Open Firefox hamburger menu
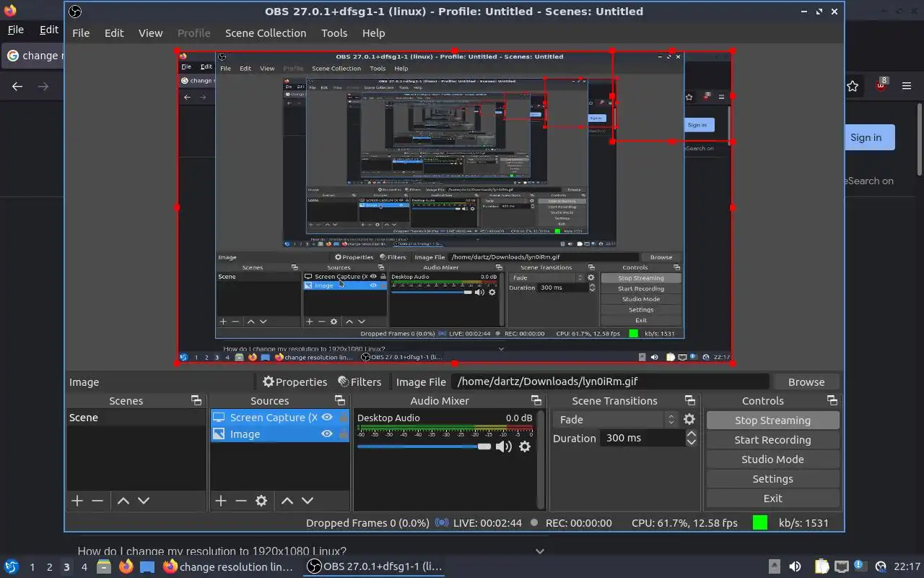 click(907, 86)
